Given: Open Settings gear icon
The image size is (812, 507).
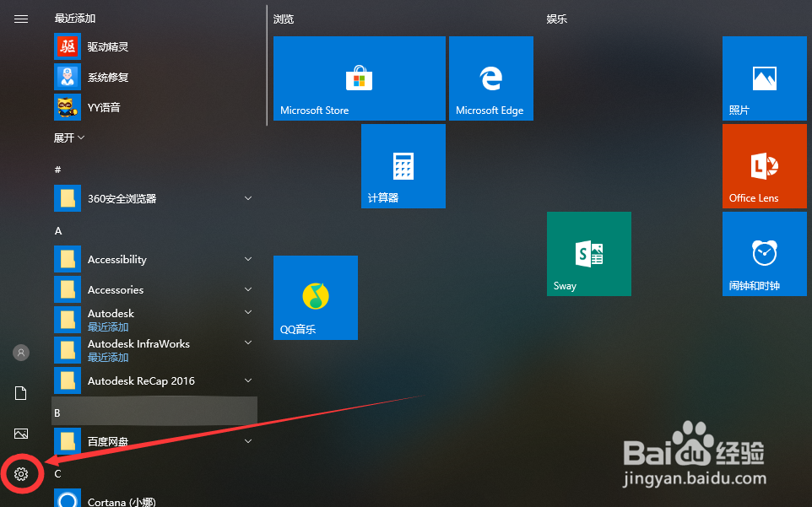Looking at the screenshot, I should coord(21,474).
